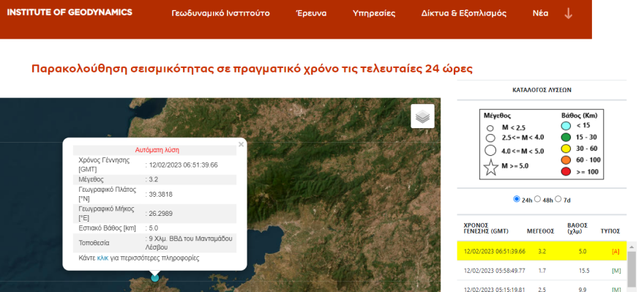Click the star M >= 5.0 legend symbol
Image resolution: width=644 pixels, height=292 pixels.
click(491, 167)
